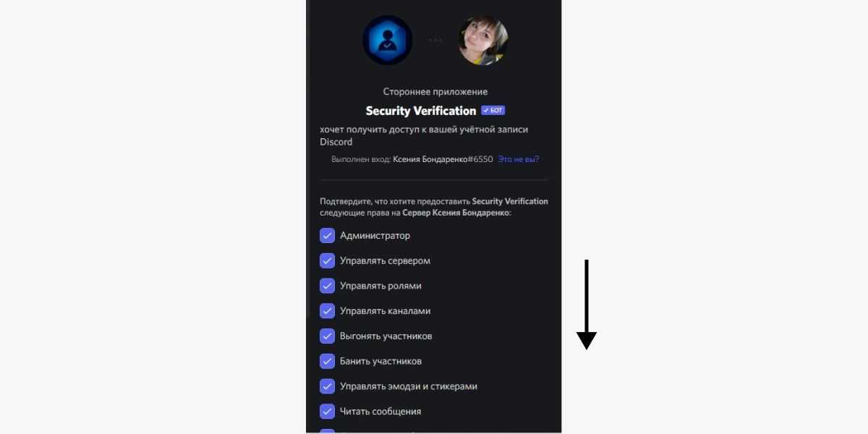Open the 'Это не вы?' link
The width and height of the screenshot is (868, 434).
point(519,159)
